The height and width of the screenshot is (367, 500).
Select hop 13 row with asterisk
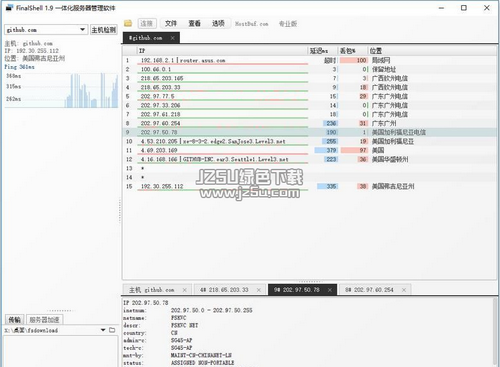(x=309, y=168)
